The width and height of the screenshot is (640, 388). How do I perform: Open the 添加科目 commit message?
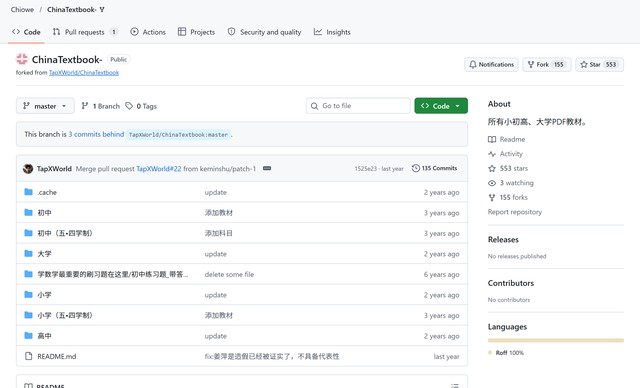click(x=218, y=233)
